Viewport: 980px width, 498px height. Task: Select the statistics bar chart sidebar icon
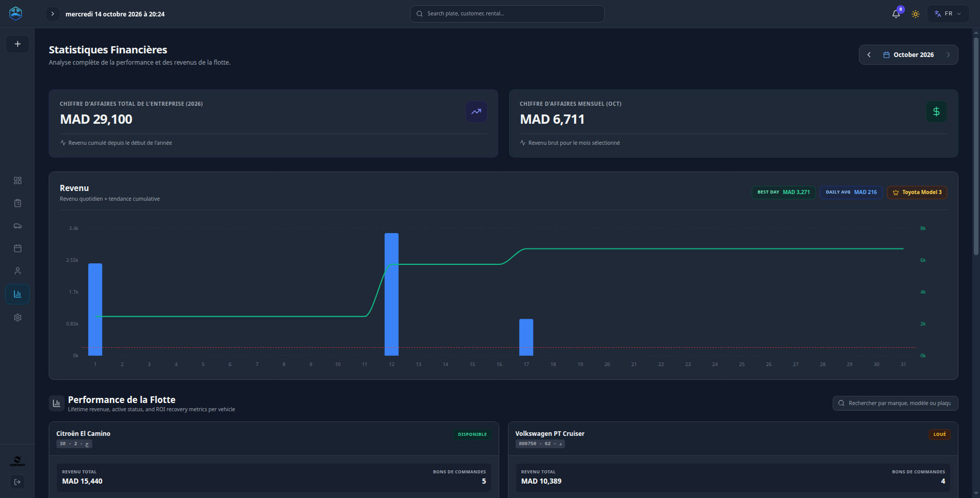[17, 294]
